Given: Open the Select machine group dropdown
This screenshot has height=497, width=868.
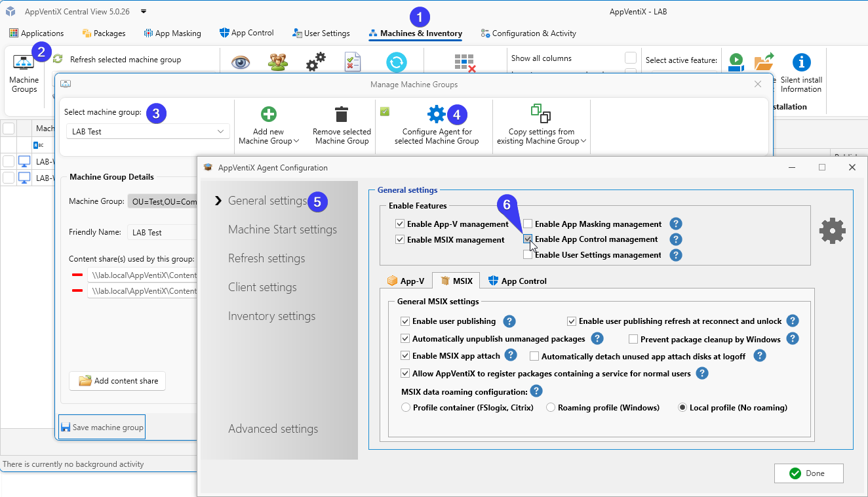Looking at the screenshot, I should (148, 132).
